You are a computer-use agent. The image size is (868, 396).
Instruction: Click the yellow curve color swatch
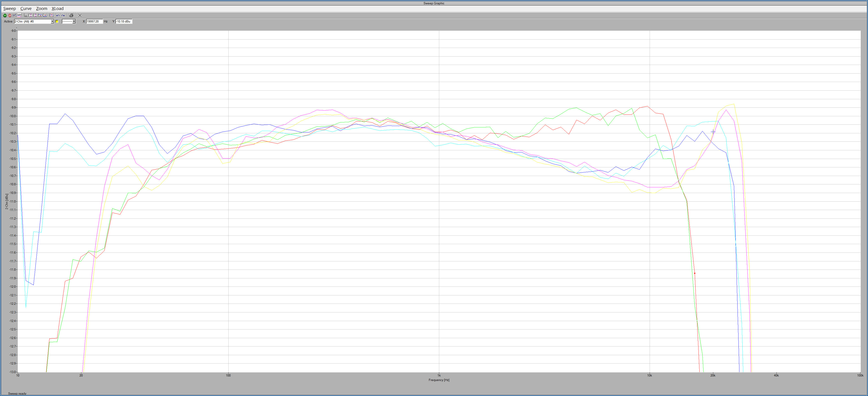click(57, 22)
